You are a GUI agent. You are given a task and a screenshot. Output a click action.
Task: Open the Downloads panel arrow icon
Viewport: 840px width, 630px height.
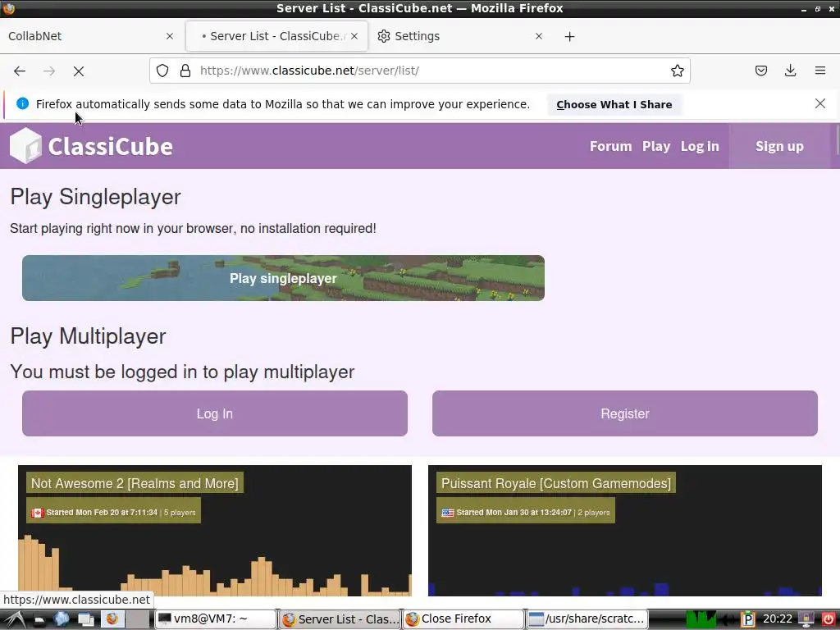point(790,71)
